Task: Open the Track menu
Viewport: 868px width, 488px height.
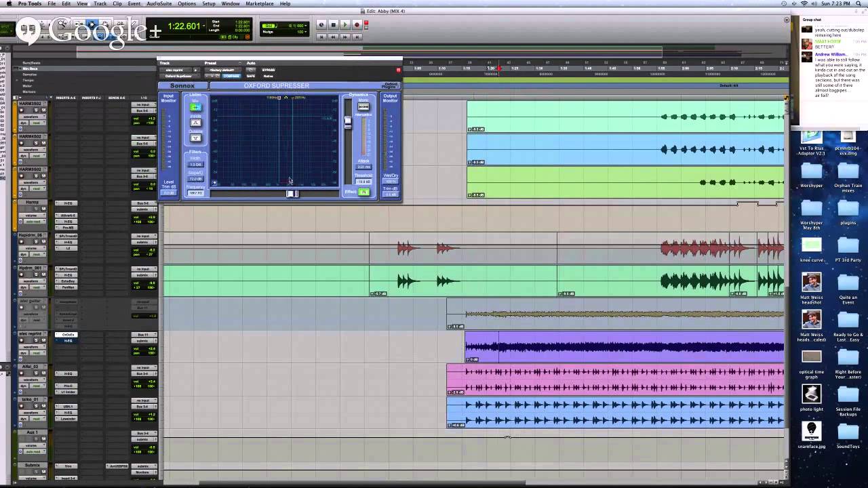Action: coord(100,3)
